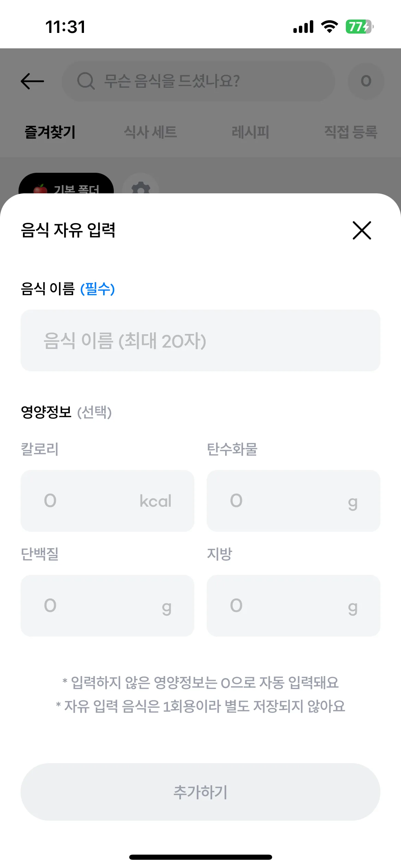Screen dimensions: 401x868
Task: Open the 레시피 tab
Action: [251, 132]
